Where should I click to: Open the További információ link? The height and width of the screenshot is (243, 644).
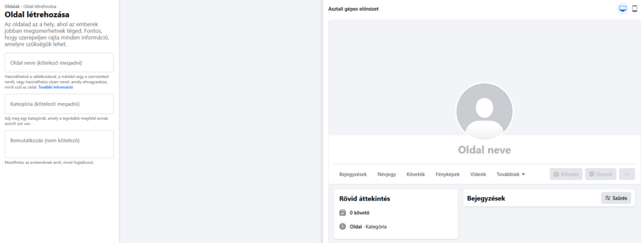[55, 87]
